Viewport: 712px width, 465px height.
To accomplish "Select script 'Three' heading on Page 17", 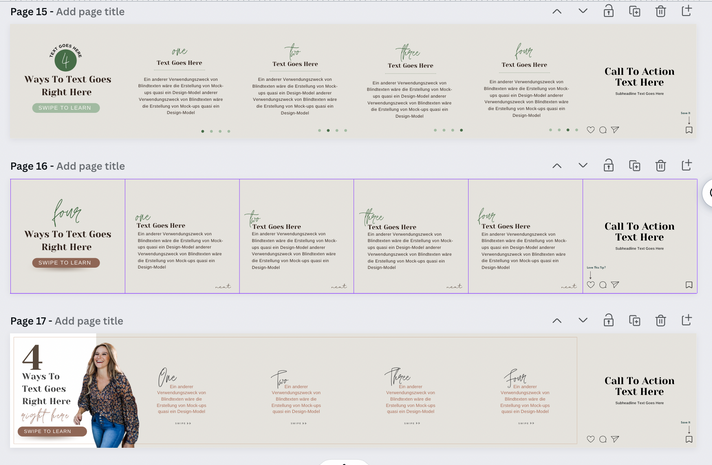I will [x=397, y=376].
